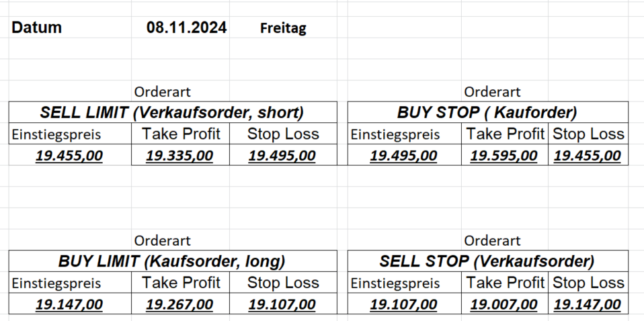This screenshot has height=321, width=644.
Task: Click the SELL LIMIT (Verkaufsorder, short) header
Action: [x=172, y=112]
